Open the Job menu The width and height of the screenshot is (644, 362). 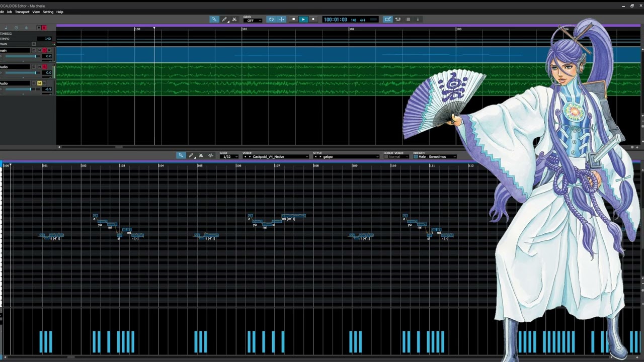pos(9,12)
